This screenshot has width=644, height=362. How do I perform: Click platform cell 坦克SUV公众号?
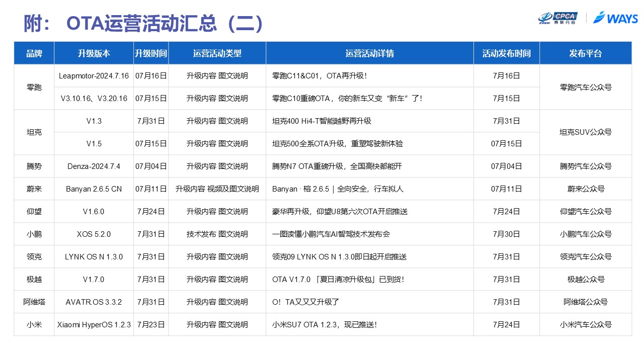586,133
